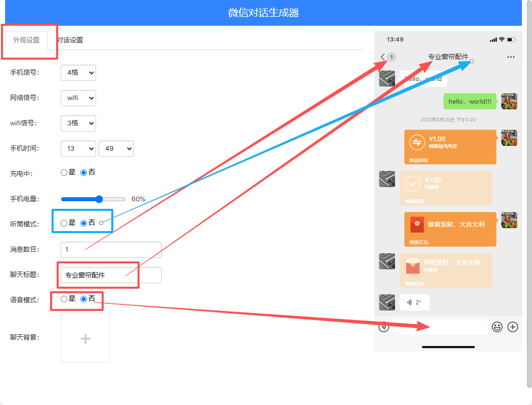532x405 pixels.
Task: Select 是 for 充电中
Action: point(64,172)
